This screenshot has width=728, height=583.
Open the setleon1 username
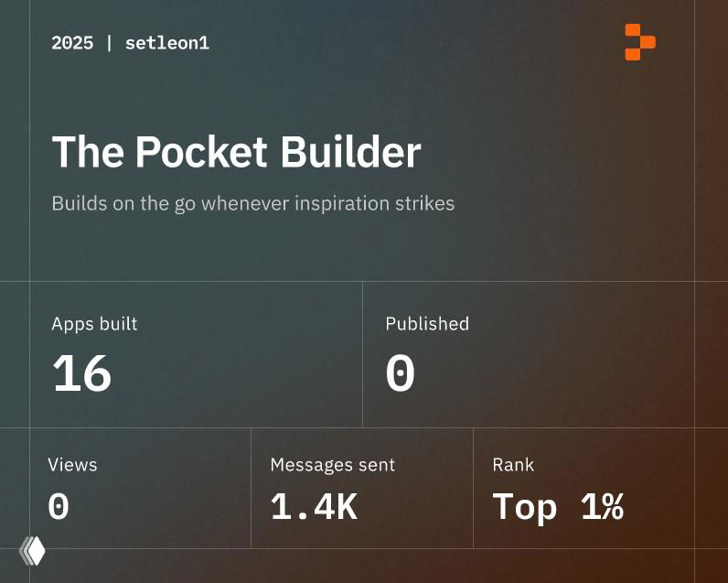pos(167,43)
